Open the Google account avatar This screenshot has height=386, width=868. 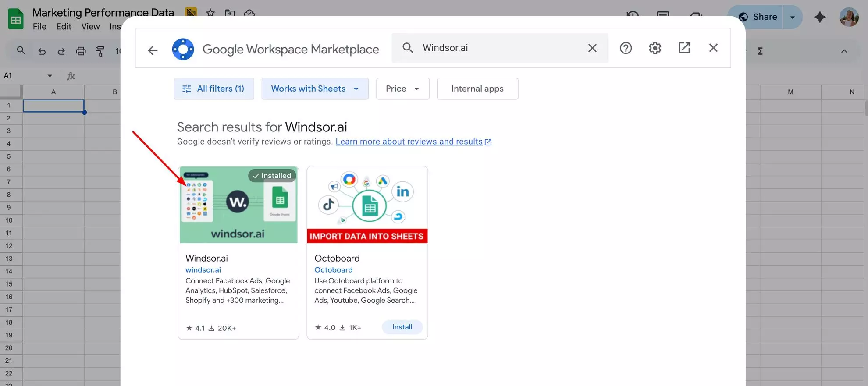849,17
